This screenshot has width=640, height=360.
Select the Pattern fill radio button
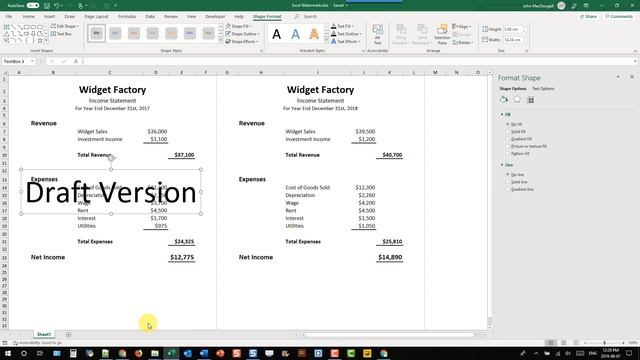click(x=508, y=153)
